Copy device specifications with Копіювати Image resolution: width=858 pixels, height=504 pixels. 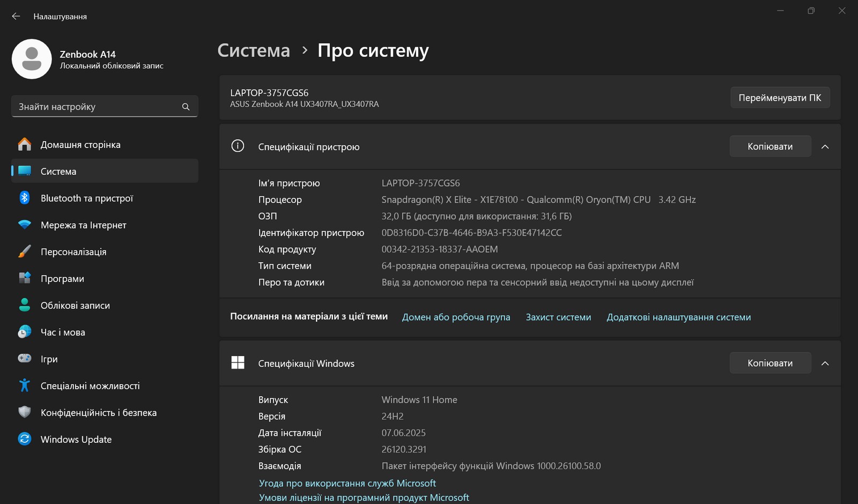[770, 146]
